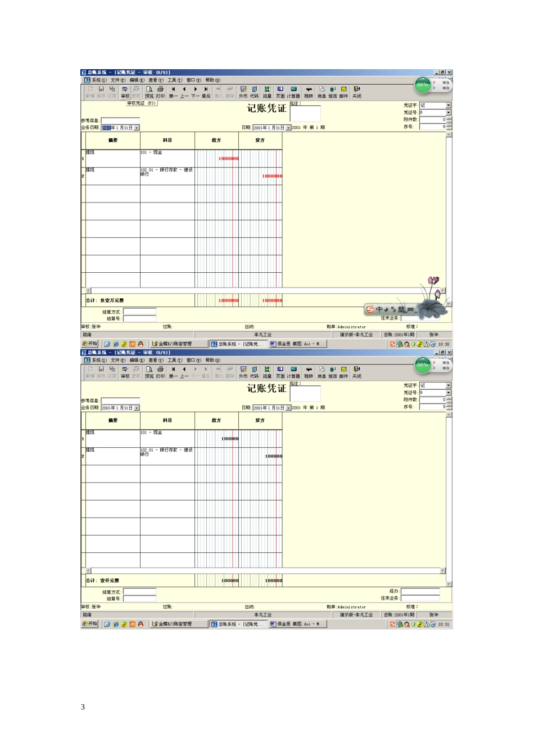
Task: Click 打印 print icon in (9/9) window
Action: 160,372
